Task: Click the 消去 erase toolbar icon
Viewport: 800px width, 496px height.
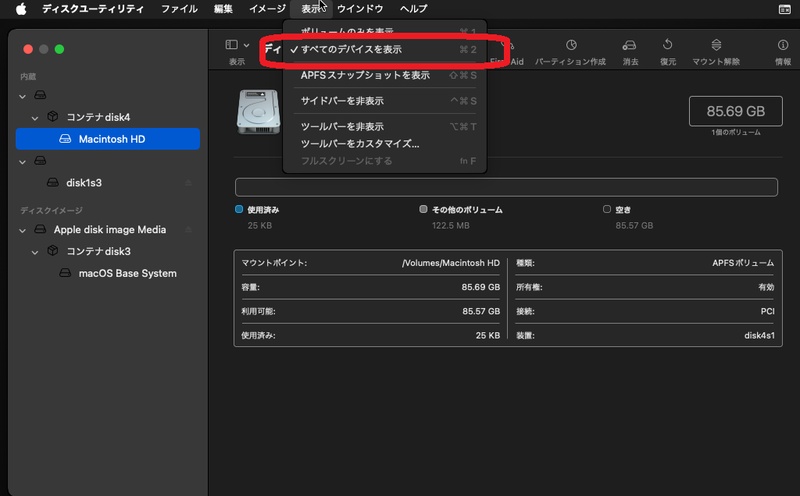Action: click(x=629, y=45)
